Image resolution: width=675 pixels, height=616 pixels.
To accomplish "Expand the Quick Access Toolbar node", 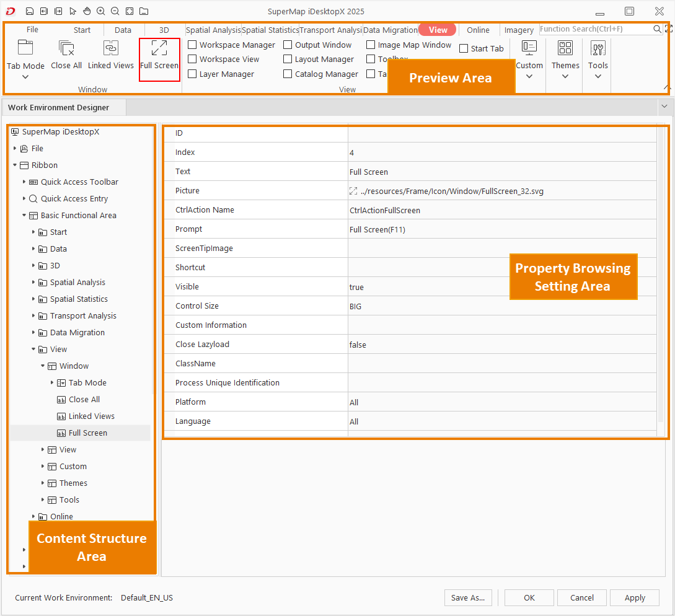I will coord(24,182).
